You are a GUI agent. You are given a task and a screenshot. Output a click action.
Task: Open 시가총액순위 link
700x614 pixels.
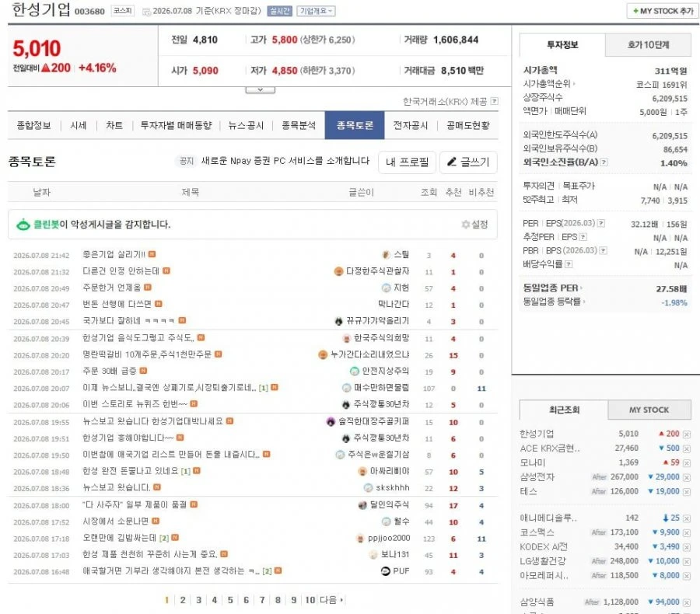[x=548, y=84]
